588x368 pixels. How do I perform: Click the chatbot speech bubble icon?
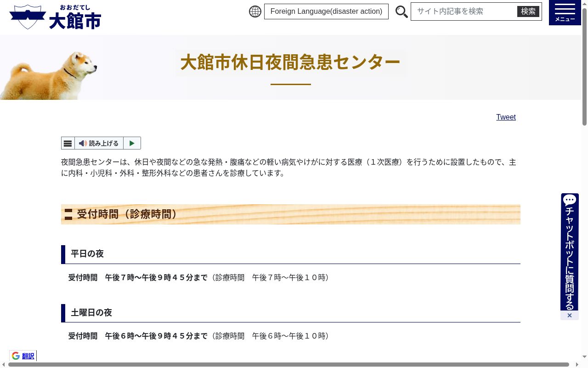pyautogui.click(x=570, y=200)
